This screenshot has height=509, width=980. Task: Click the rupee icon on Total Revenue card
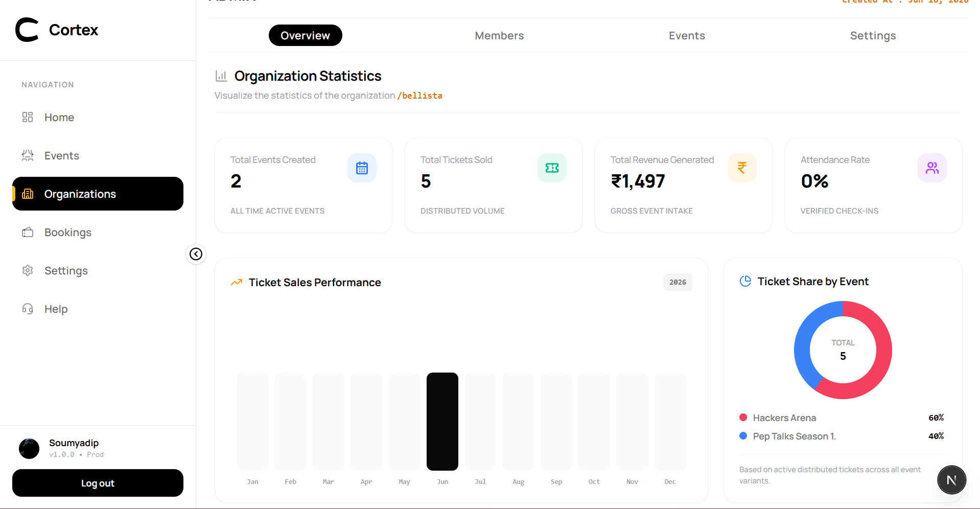click(742, 168)
